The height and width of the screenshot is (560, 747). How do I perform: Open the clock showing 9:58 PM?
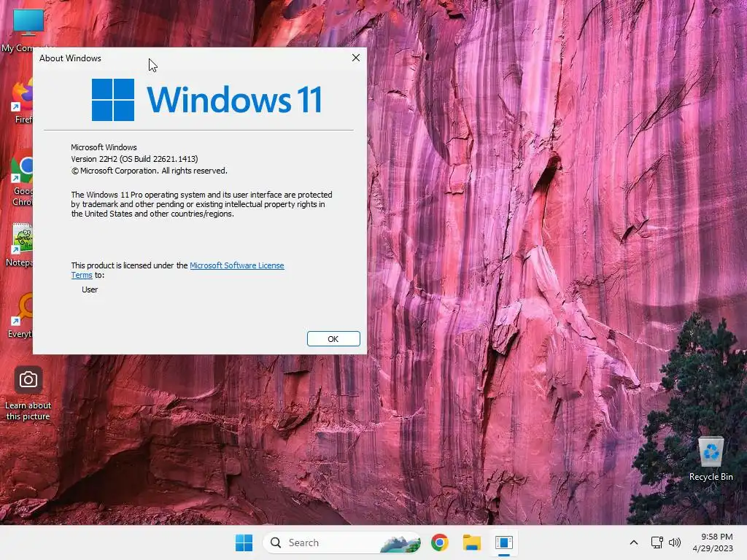click(x=713, y=542)
